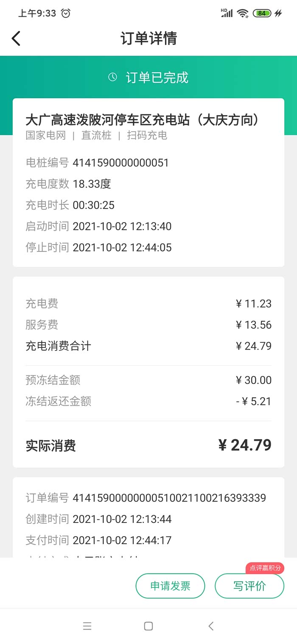Tap the alarm clock status bar icon
The height and width of the screenshot is (644, 297).
pos(66,13)
